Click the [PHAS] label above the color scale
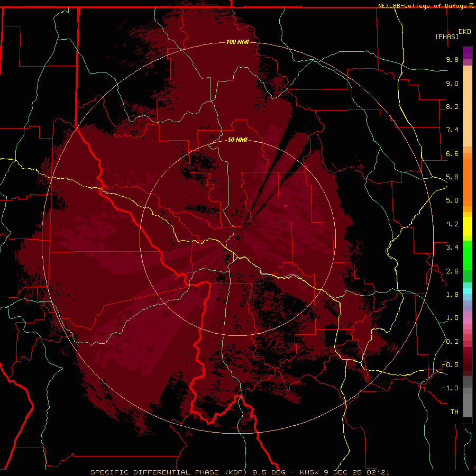This screenshot has width=476, height=476. pyautogui.click(x=447, y=36)
